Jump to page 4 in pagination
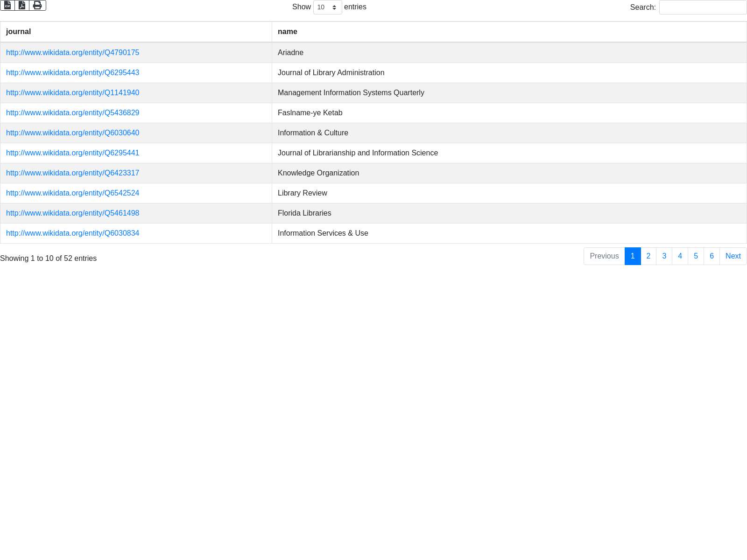This screenshot has height=560, width=747. (x=680, y=256)
